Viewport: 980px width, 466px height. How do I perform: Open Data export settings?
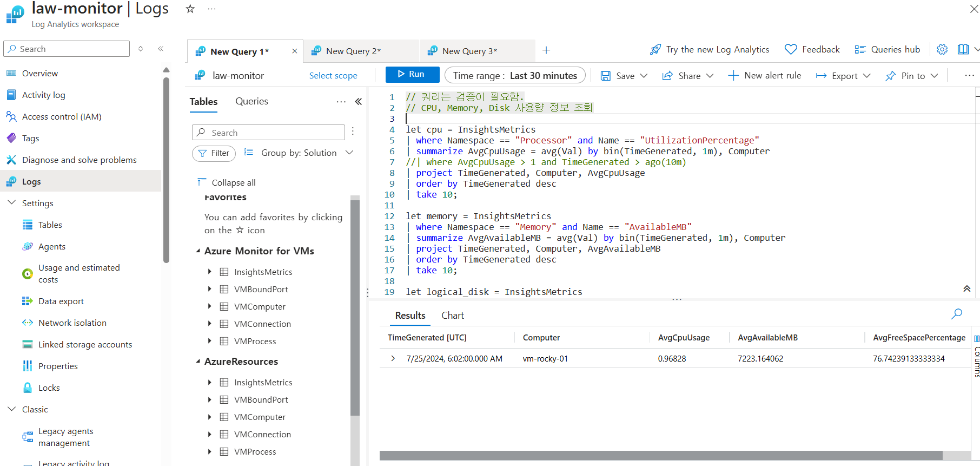point(61,301)
